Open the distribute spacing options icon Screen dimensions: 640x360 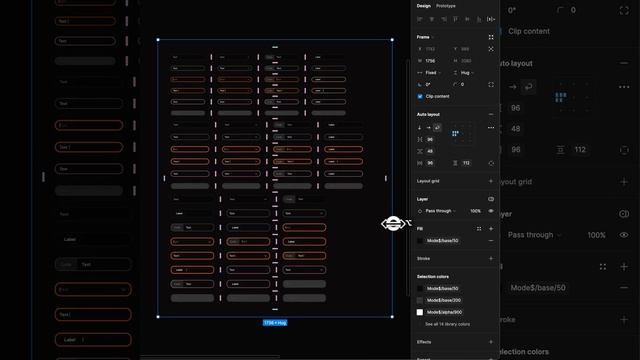491,19
